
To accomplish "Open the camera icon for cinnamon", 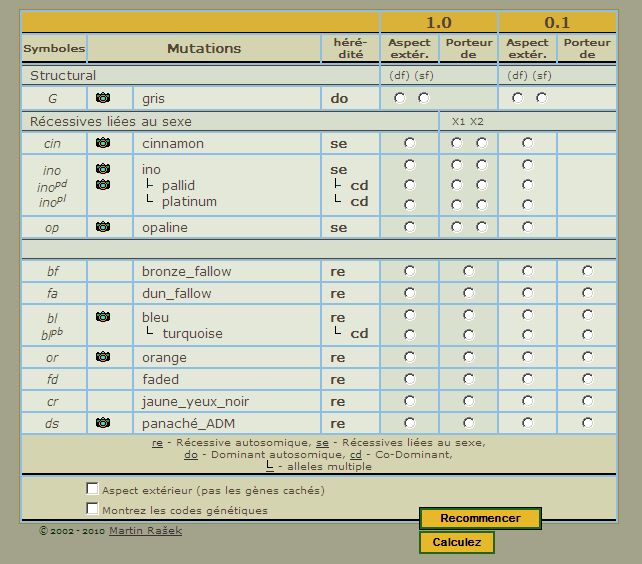I will tap(102, 143).
